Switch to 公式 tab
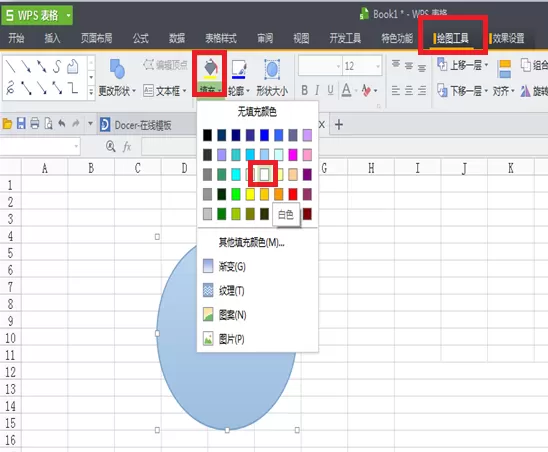 (x=141, y=38)
